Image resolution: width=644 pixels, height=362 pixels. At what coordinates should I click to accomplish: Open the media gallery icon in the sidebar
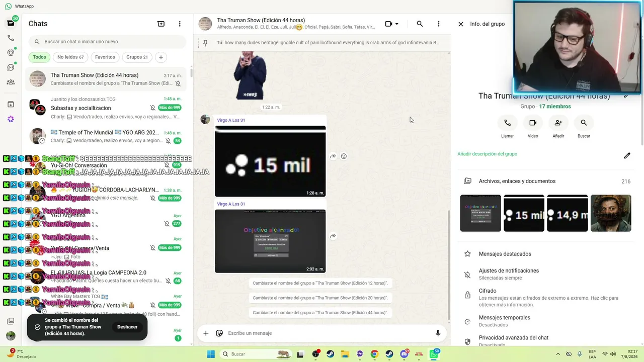click(11, 321)
